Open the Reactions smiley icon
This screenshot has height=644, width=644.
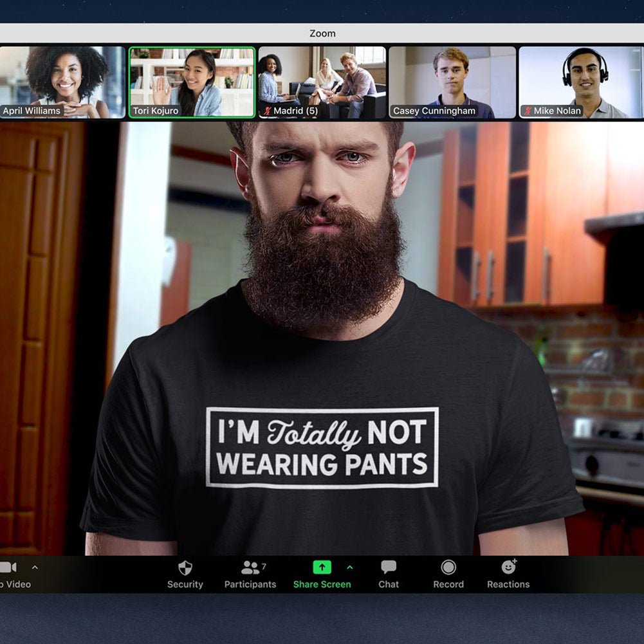(508, 567)
